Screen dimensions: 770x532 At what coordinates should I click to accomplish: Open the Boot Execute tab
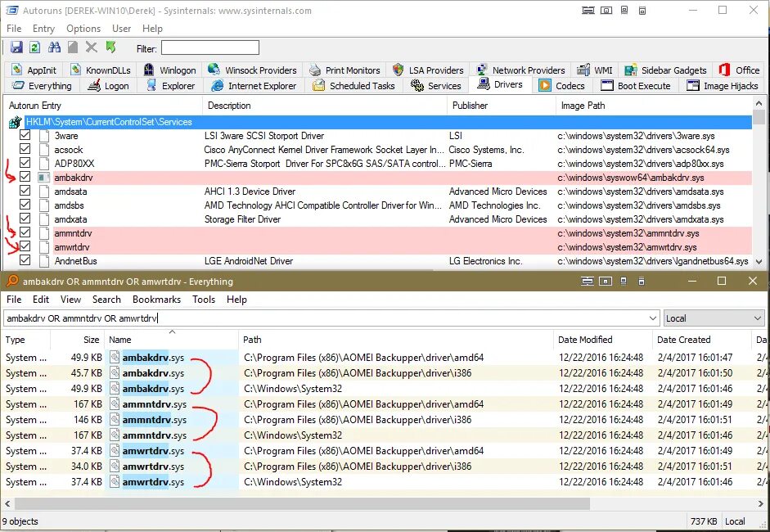click(636, 85)
